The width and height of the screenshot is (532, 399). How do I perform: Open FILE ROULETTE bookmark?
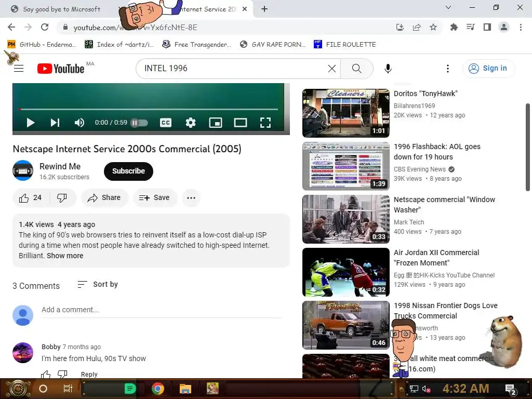point(345,45)
